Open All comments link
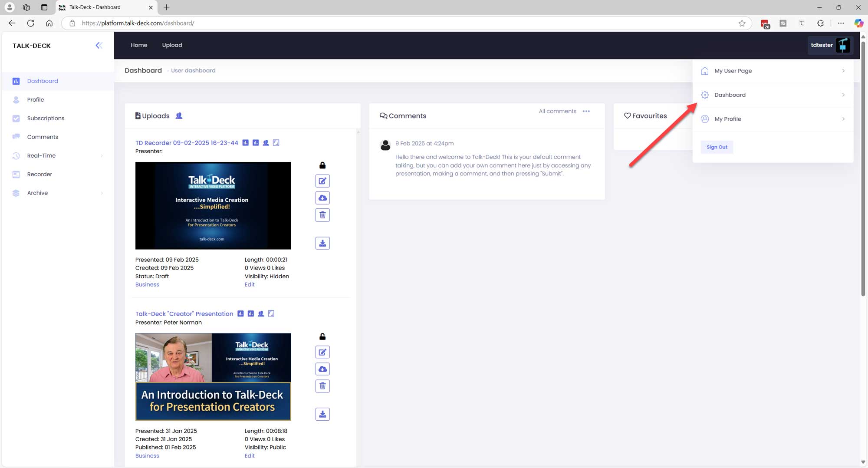This screenshot has height=468, width=868. [x=557, y=112]
